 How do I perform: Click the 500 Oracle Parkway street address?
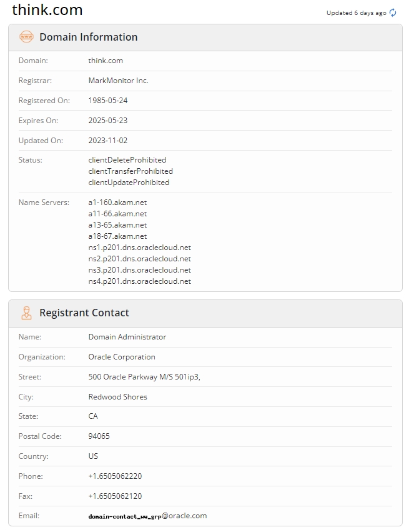click(144, 377)
